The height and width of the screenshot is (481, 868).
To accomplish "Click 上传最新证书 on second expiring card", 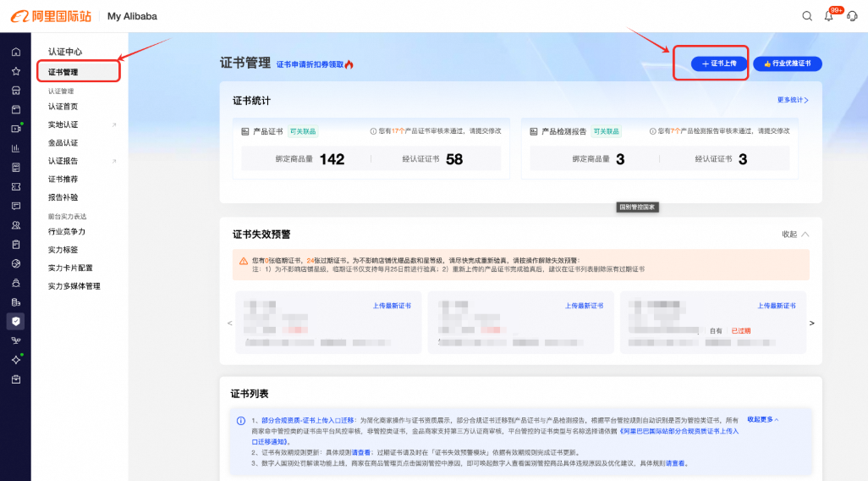I will pyautogui.click(x=584, y=306).
